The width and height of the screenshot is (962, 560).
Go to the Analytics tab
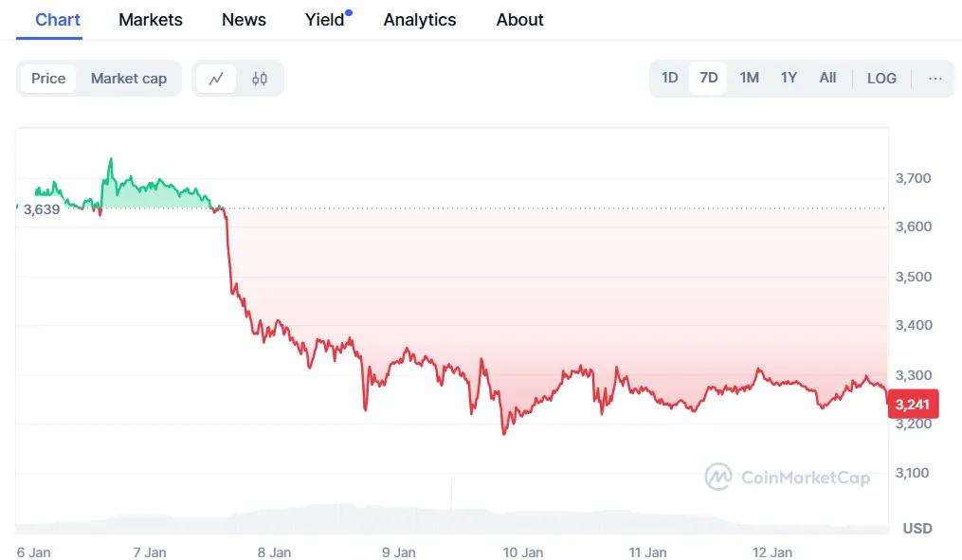[x=420, y=19]
